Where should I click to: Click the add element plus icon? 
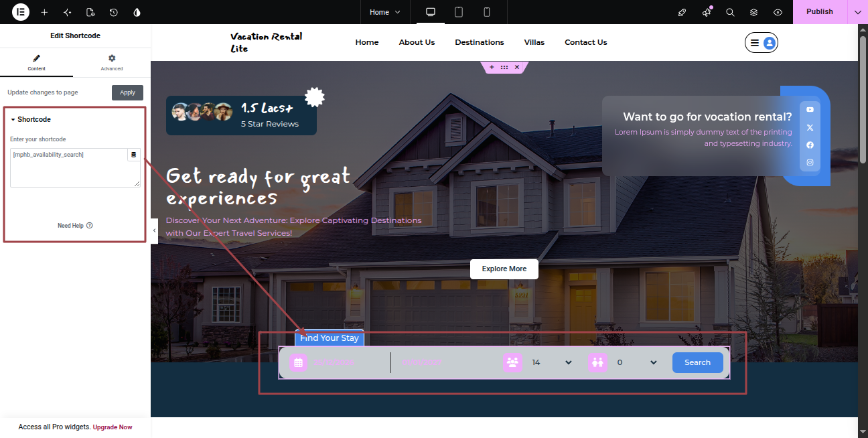coord(44,12)
